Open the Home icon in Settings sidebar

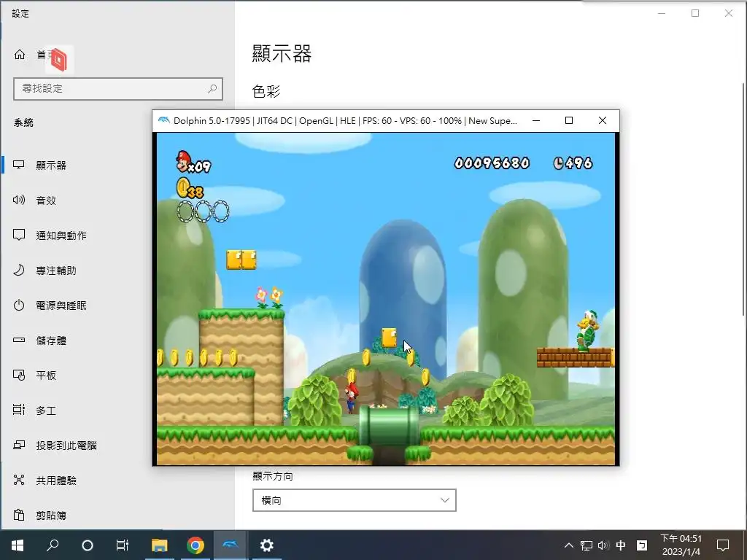[20, 54]
